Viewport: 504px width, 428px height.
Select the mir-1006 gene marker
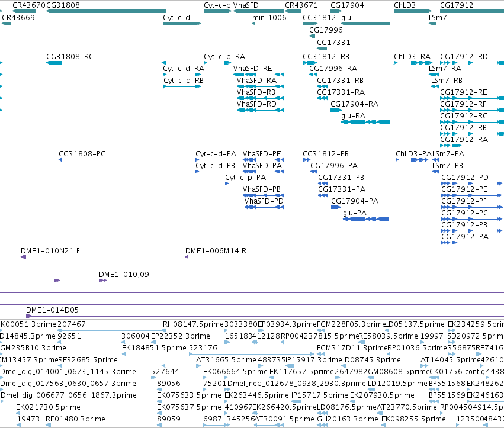click(x=253, y=24)
